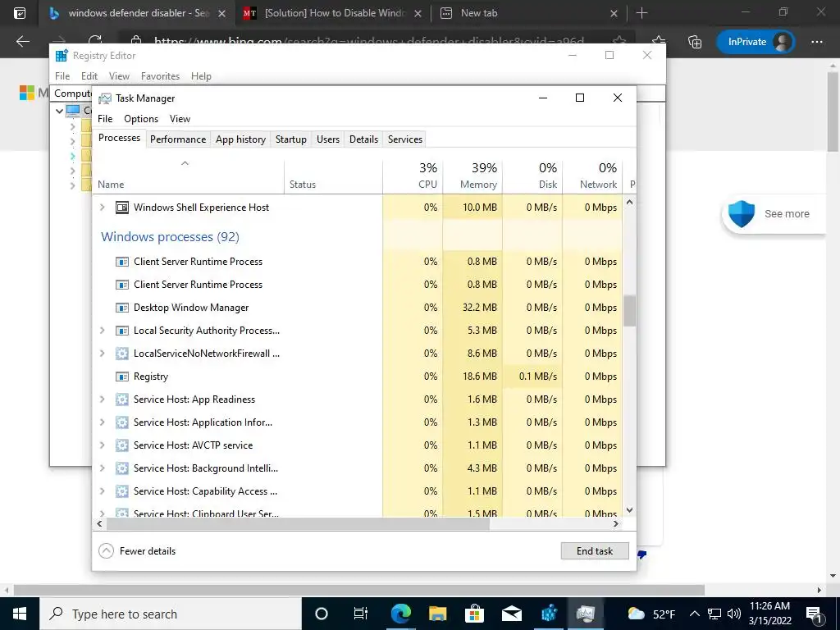Click Task Manager scrollbar down arrow

629,510
